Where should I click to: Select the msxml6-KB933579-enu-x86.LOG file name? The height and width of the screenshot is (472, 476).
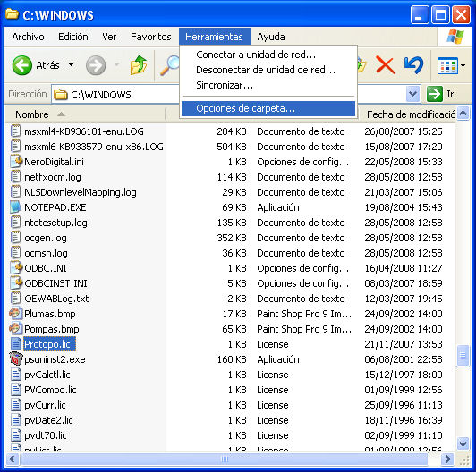click(94, 147)
